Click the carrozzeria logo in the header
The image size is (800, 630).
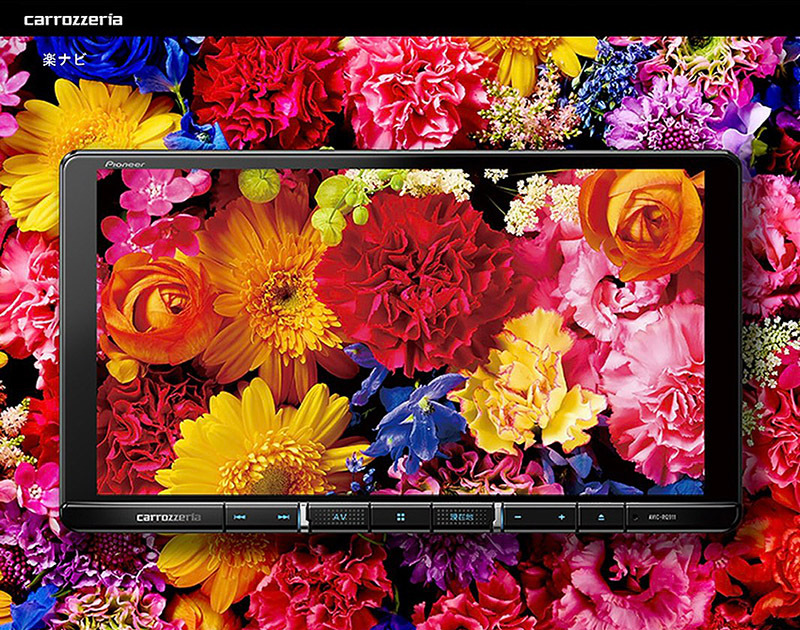73,20
